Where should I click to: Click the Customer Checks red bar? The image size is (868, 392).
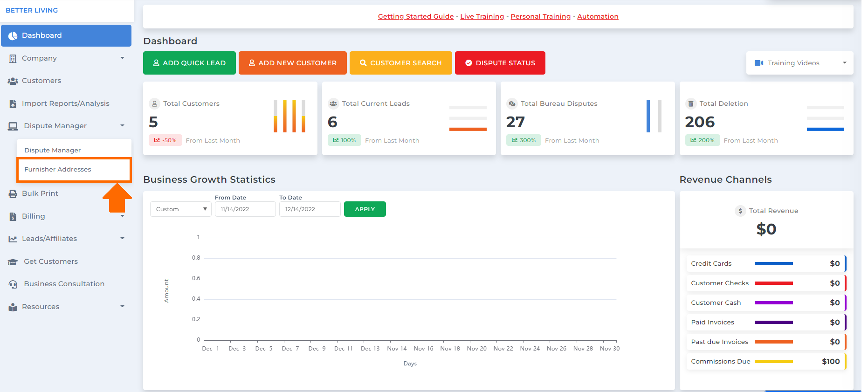[774, 283]
